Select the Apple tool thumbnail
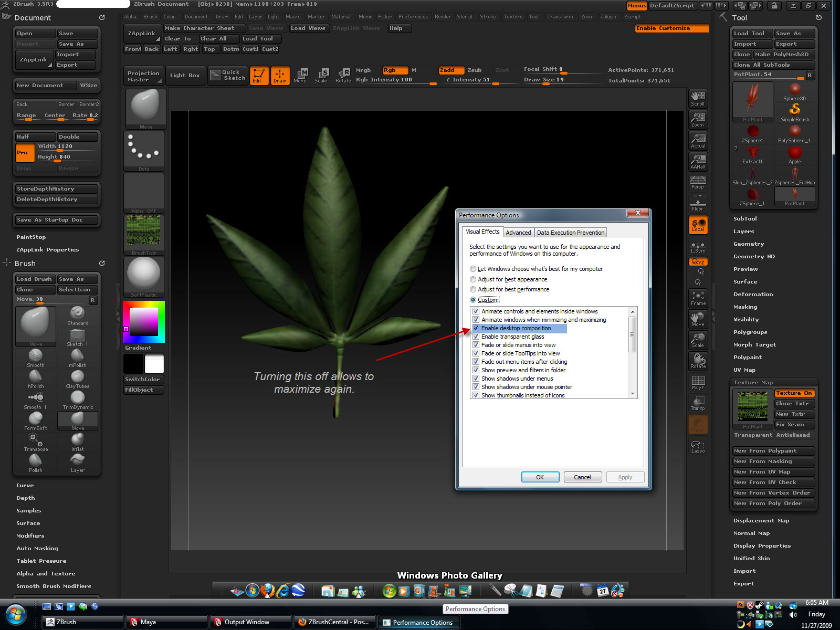The width and height of the screenshot is (840, 630). [x=795, y=154]
